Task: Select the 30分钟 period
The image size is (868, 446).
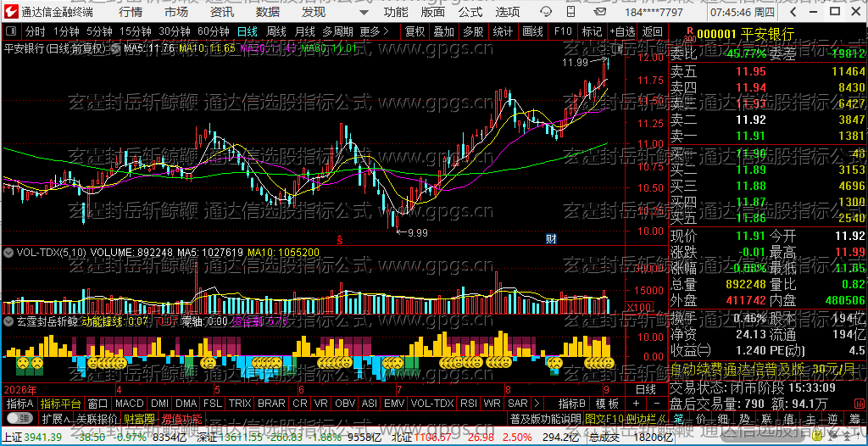Action: [174, 31]
